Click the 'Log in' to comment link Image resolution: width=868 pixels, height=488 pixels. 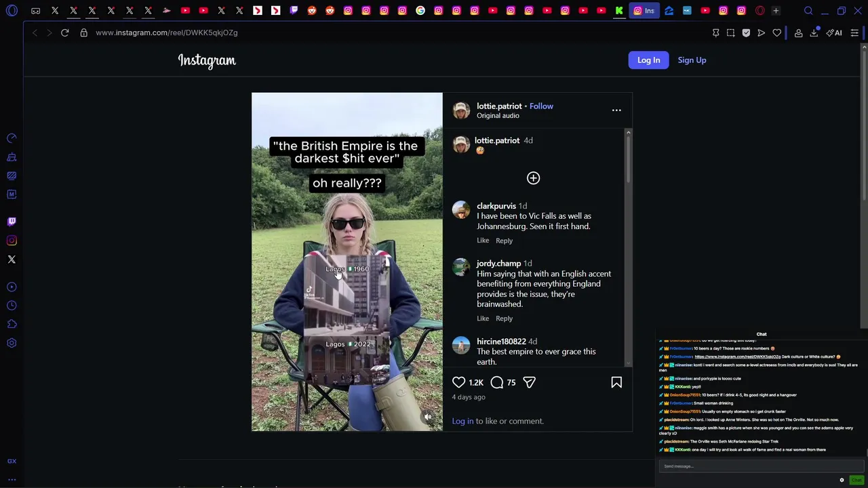(x=462, y=421)
